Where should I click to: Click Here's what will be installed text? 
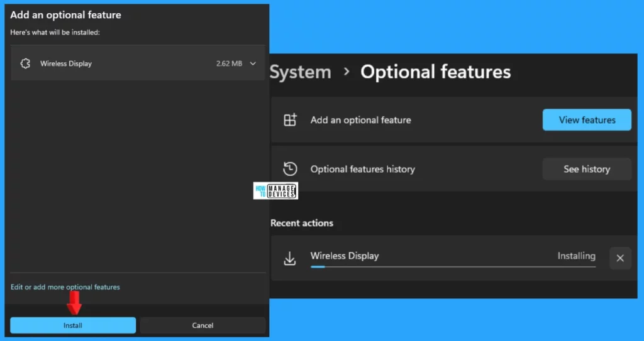55,32
